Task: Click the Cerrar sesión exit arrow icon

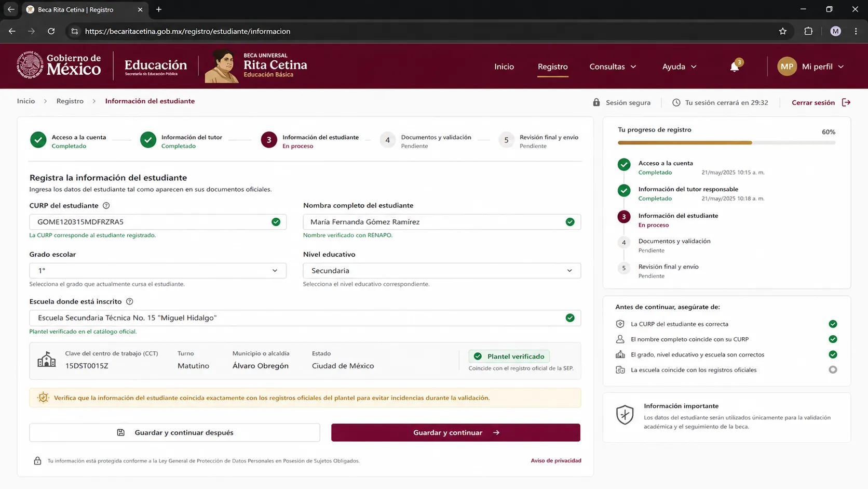Action: (846, 102)
